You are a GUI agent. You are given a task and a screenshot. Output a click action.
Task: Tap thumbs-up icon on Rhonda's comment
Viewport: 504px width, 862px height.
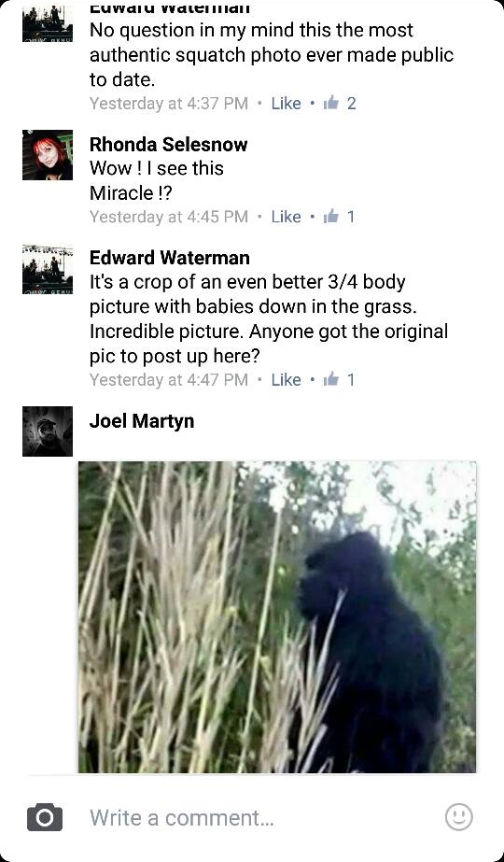tap(331, 217)
